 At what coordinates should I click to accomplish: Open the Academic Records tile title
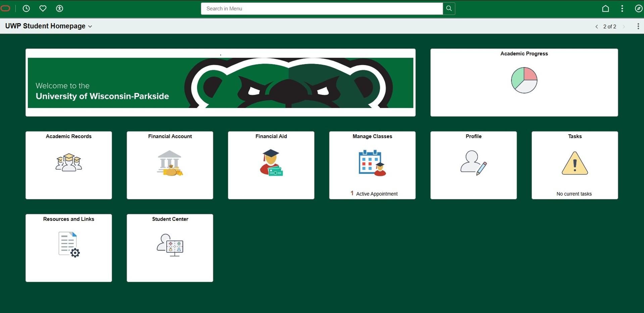pos(69,136)
